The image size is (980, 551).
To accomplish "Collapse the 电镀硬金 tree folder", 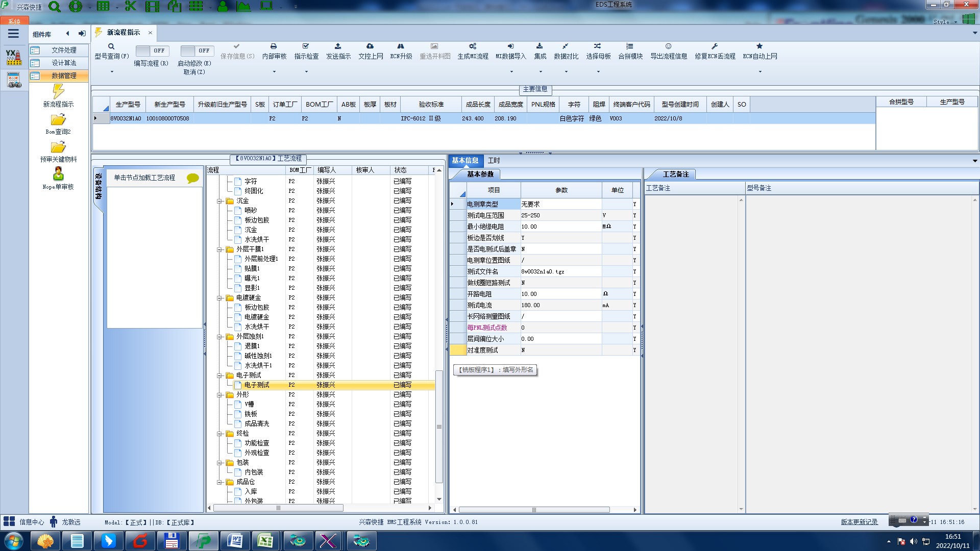I will point(219,298).
